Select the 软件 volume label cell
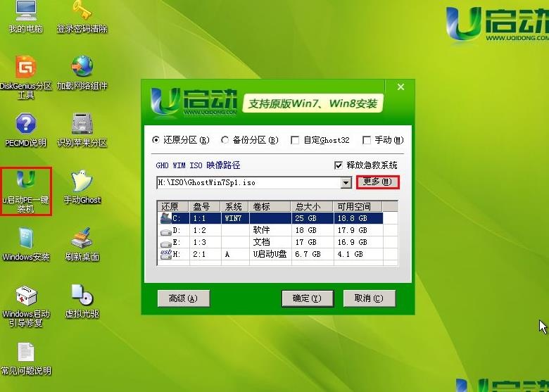549x392 pixels. point(270,230)
